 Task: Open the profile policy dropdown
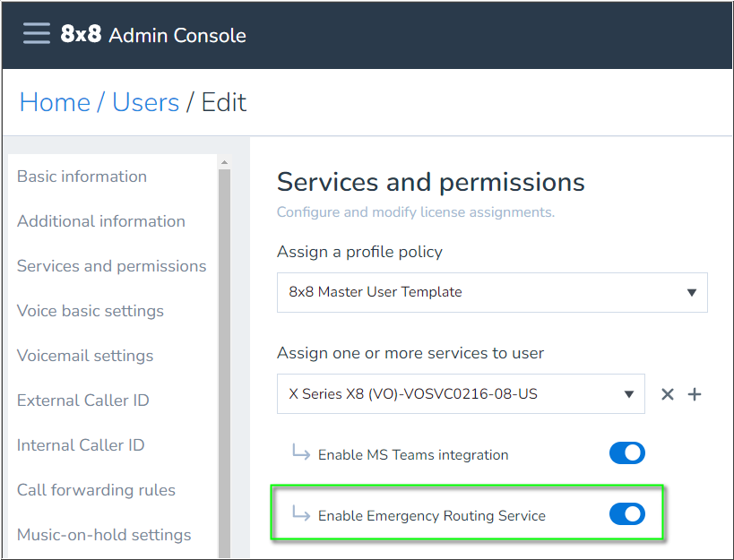click(x=492, y=292)
